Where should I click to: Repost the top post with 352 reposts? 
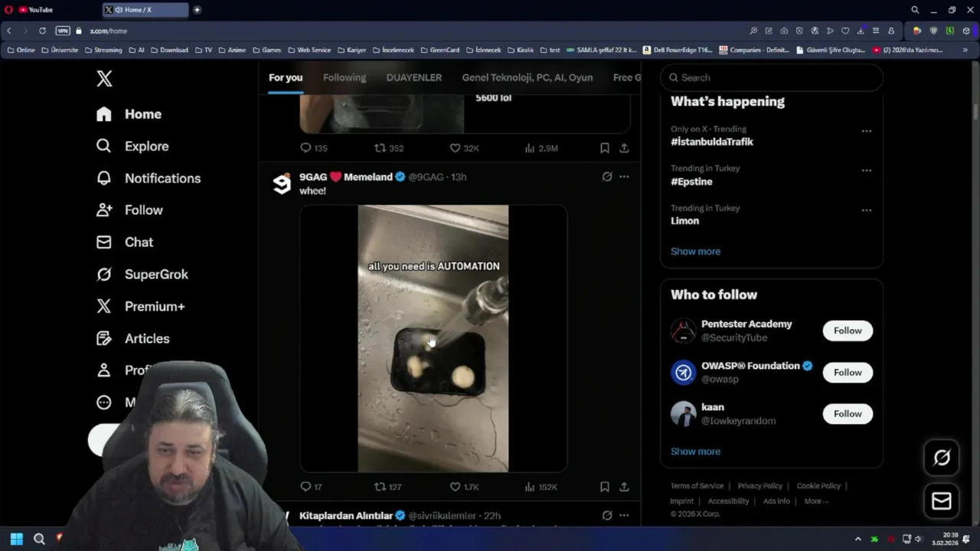(x=388, y=148)
